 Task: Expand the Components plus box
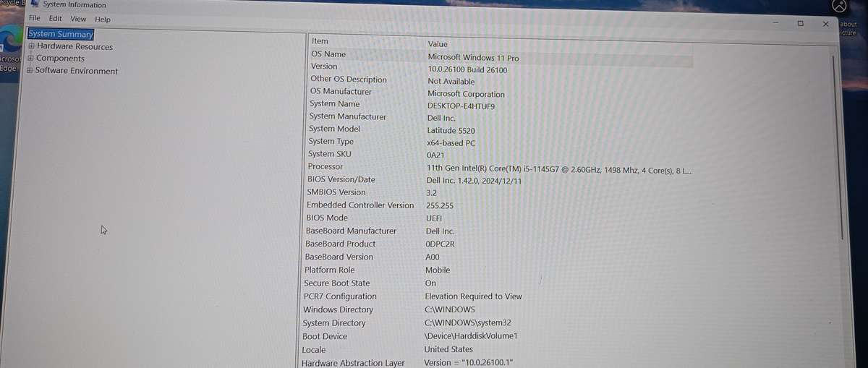(30, 59)
